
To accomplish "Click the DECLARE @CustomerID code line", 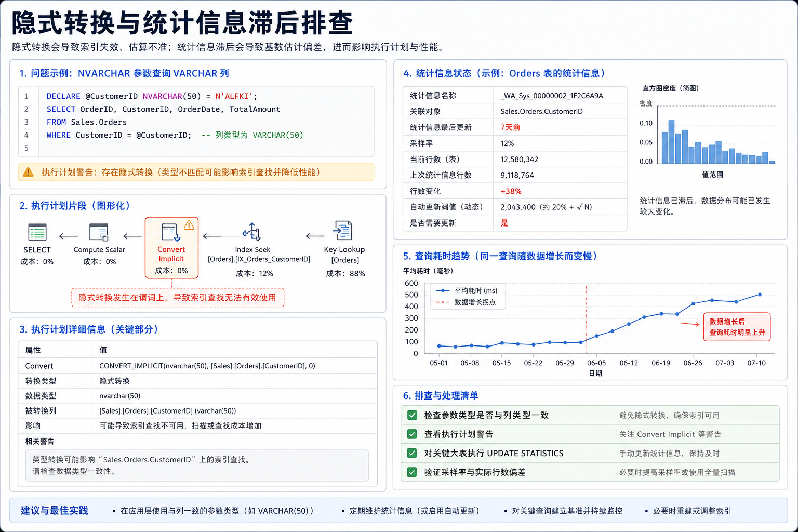I will pyautogui.click(x=152, y=96).
